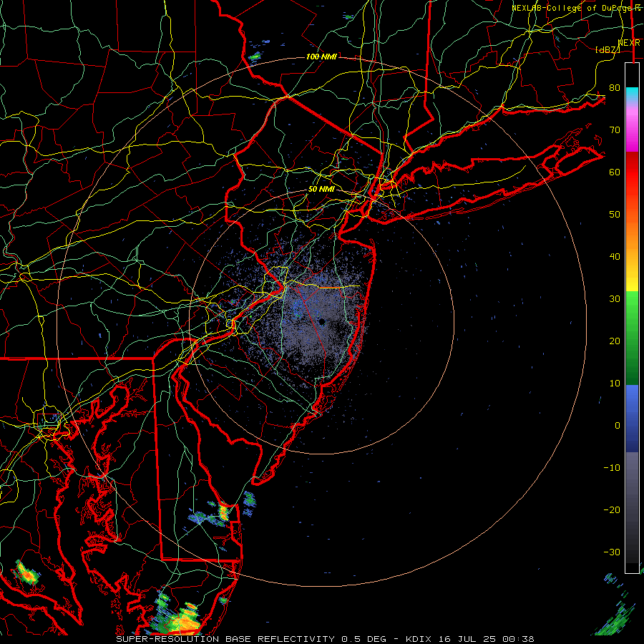Click the "50 NMI" range ring label
This screenshot has width=644, height=644.
pos(321,190)
